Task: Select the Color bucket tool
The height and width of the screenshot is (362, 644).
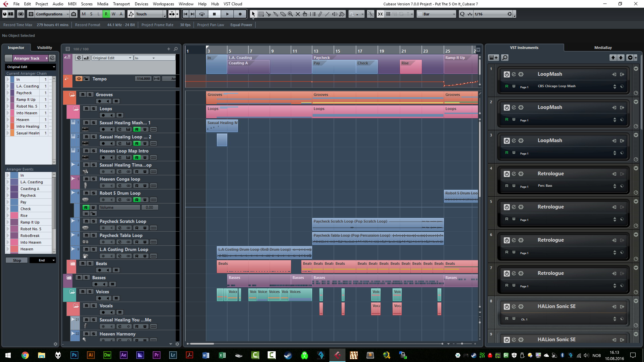Action: [x=342, y=14]
